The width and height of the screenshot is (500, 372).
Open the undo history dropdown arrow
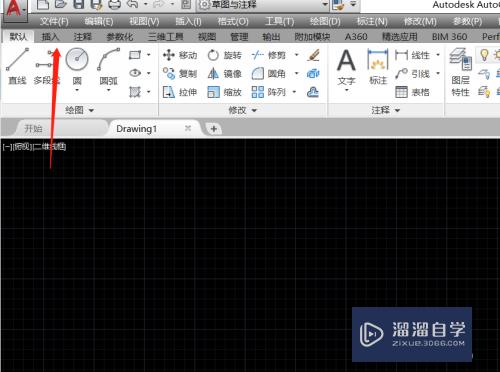pyautogui.click(x=146, y=4)
